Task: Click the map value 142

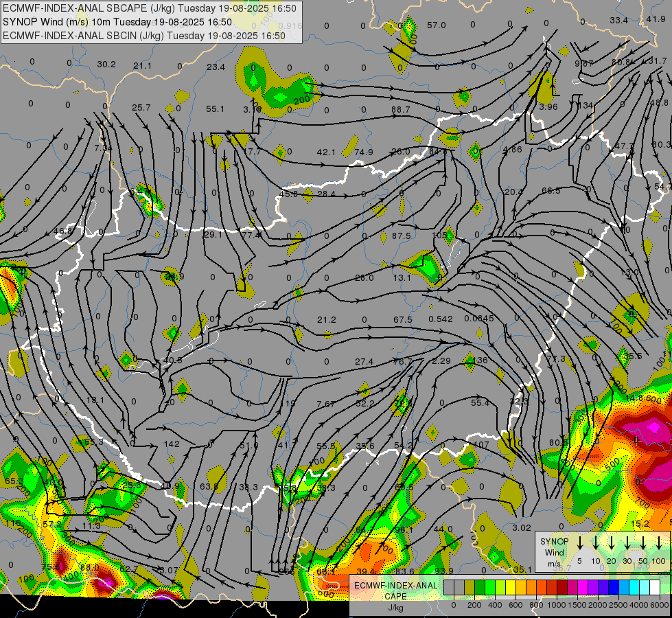Action: coord(172,444)
